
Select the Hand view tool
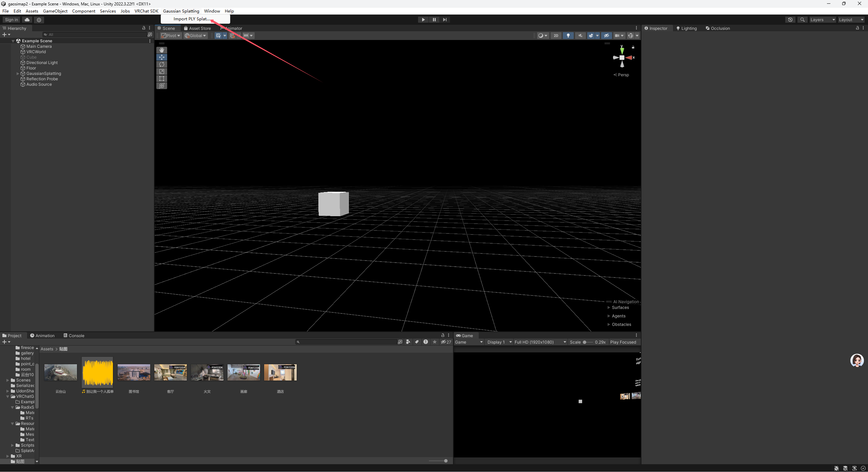162,50
